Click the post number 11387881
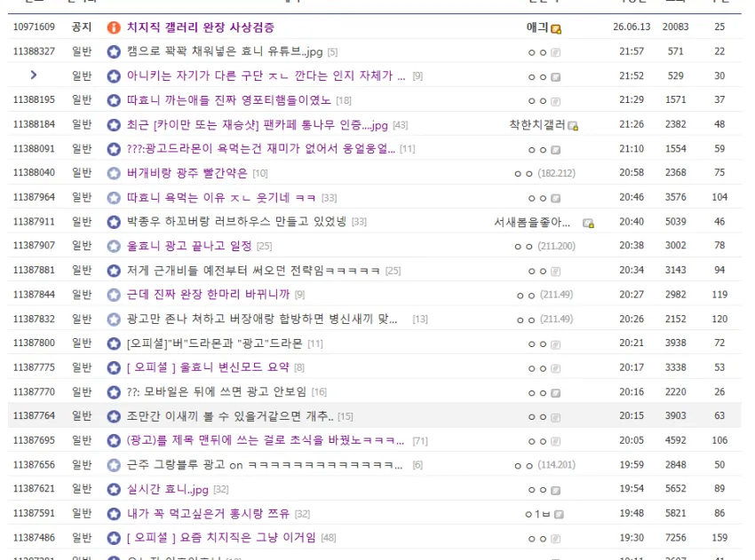Image resolution: width=755 pixels, height=560 pixels. (34, 270)
